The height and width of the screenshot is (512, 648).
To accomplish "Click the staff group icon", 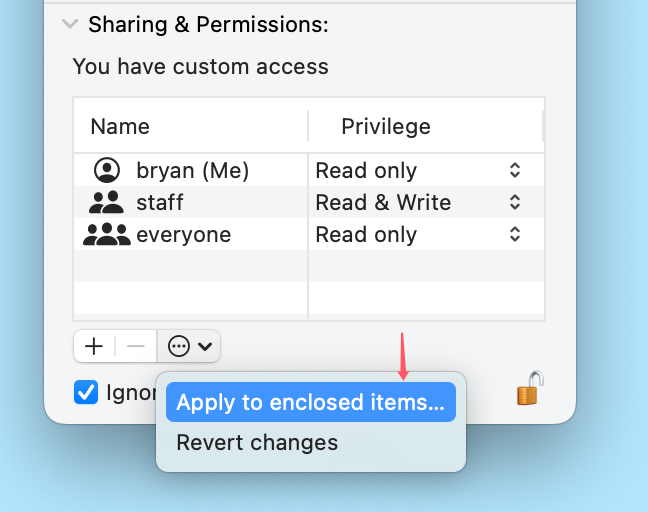I will coord(106,202).
